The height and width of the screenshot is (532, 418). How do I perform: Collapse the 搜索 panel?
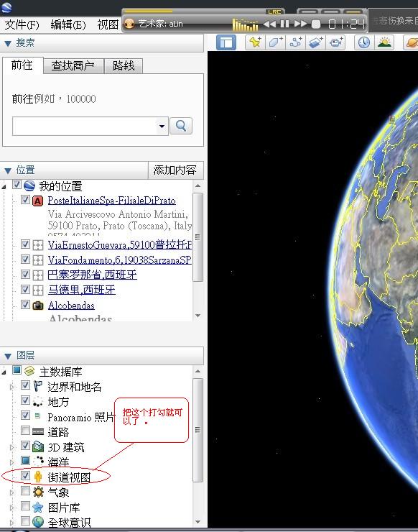8,43
